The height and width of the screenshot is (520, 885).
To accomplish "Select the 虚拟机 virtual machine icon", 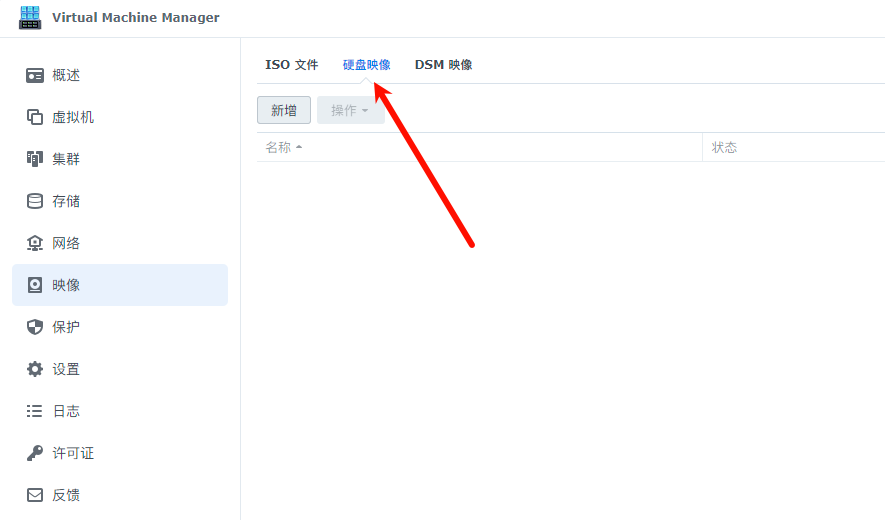I will pos(35,117).
